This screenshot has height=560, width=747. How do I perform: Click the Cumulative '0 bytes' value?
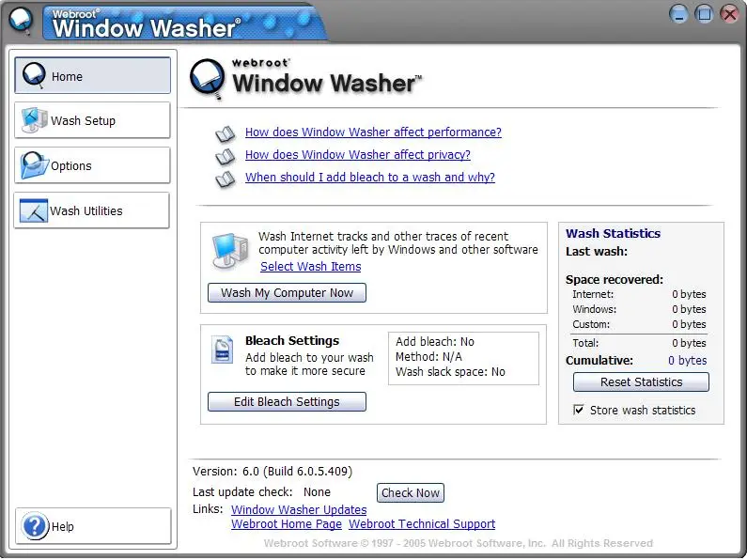[x=687, y=361]
